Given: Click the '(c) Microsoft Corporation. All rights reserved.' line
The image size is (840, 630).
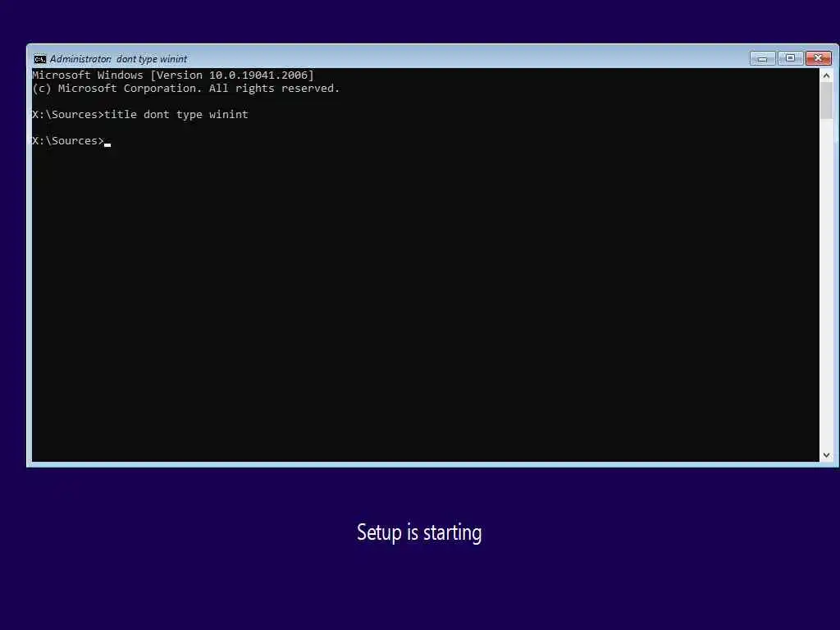Looking at the screenshot, I should tap(186, 89).
